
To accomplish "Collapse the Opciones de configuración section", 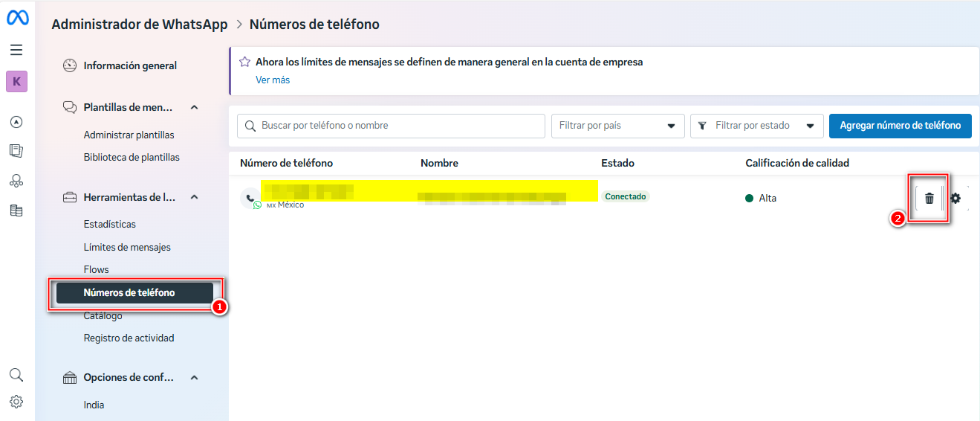I will (195, 377).
